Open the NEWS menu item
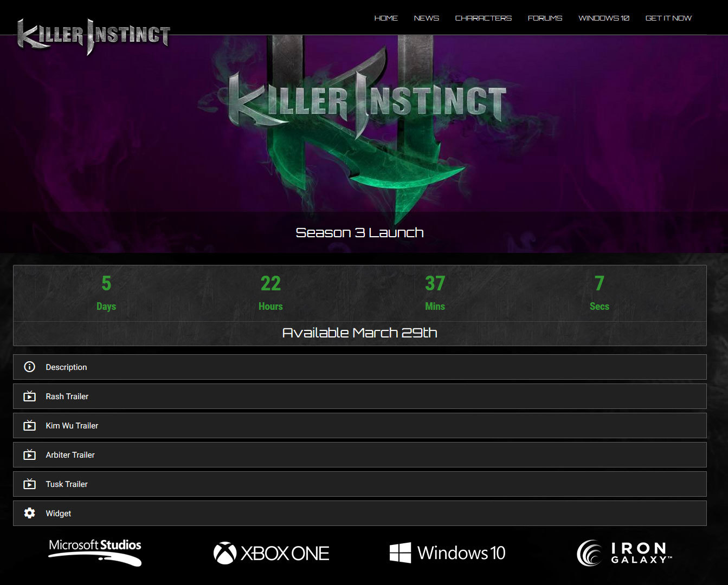 [427, 18]
